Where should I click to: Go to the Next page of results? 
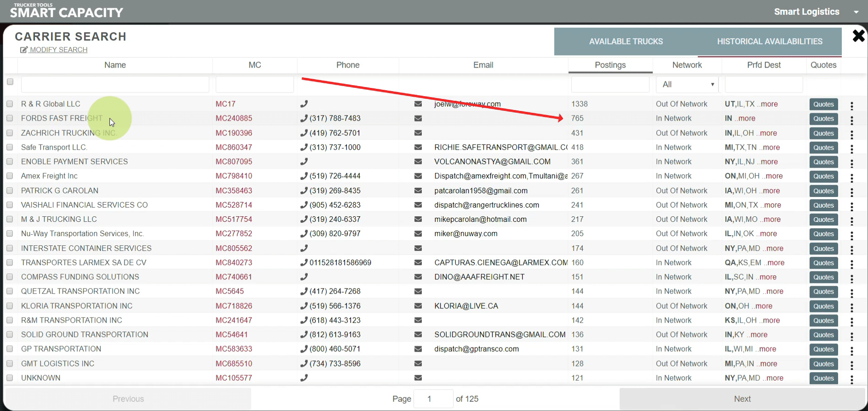[x=742, y=399]
